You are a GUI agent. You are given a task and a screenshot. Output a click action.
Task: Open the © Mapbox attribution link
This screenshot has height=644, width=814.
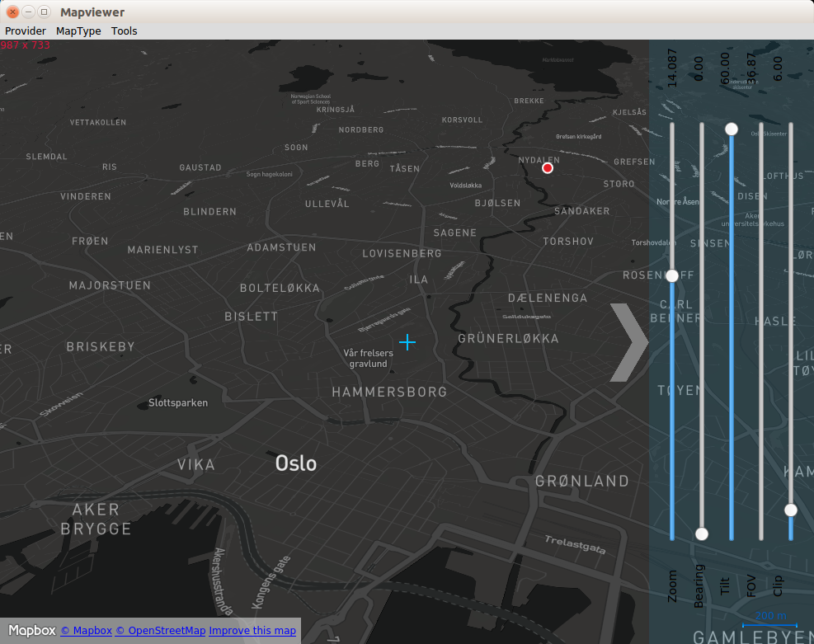[x=86, y=631]
